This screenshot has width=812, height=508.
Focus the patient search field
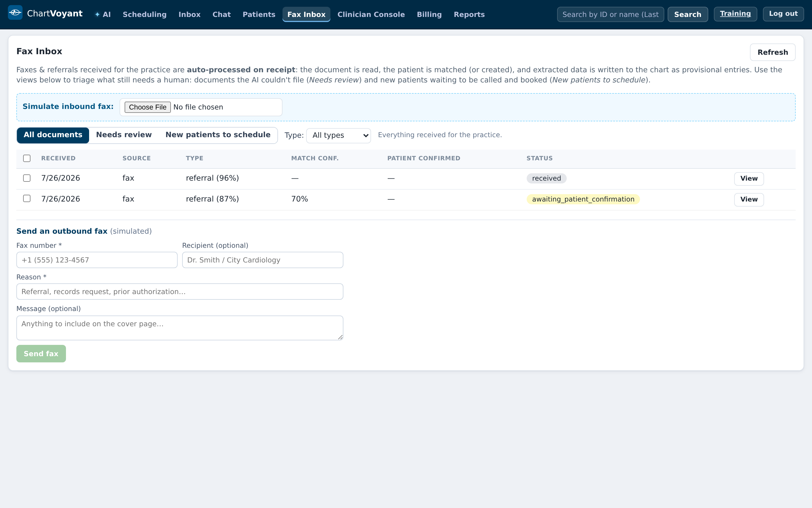click(610, 14)
